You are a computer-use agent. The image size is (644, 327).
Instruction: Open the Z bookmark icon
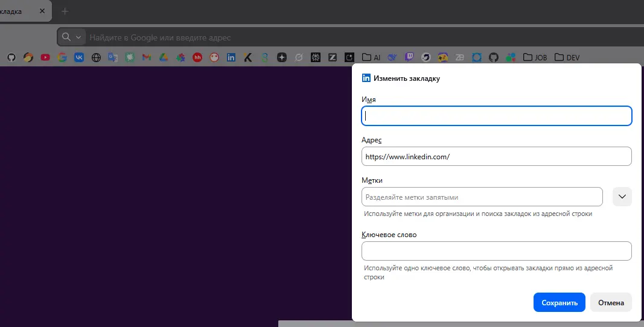[333, 57]
